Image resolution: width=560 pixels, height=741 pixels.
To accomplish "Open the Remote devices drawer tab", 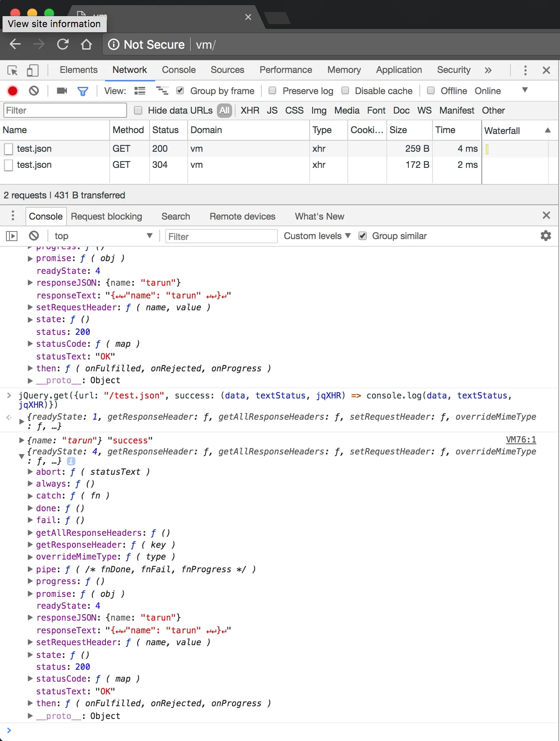I will click(242, 216).
